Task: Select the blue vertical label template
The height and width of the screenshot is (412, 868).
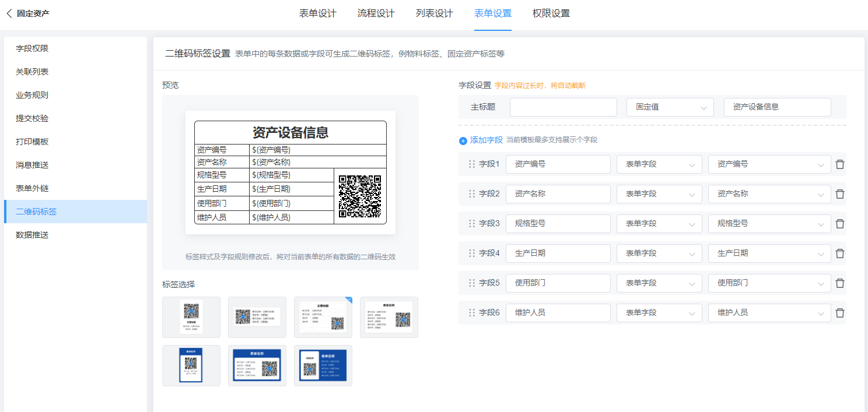Action: 191,365
